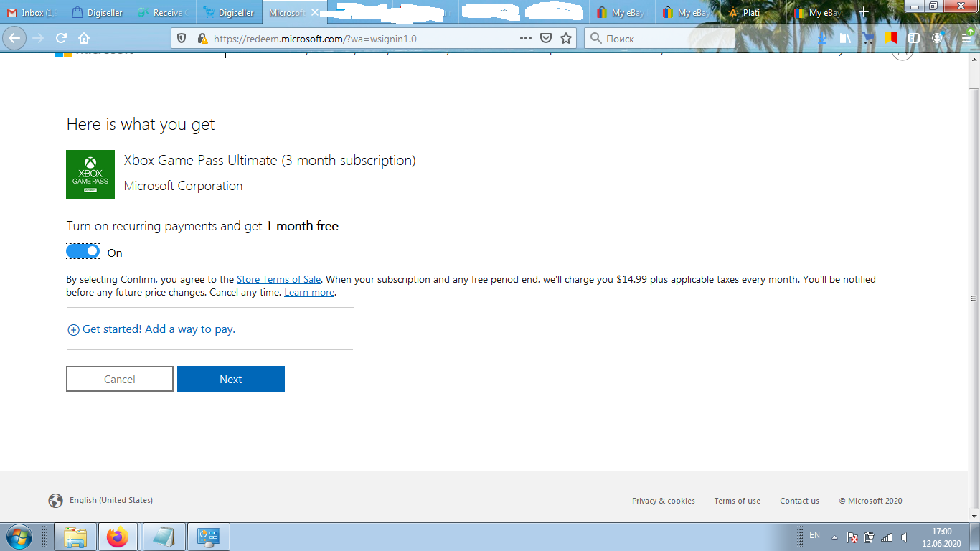Screen dimensions: 980x551
Task: Open the Contact us footer link
Action: (x=799, y=501)
